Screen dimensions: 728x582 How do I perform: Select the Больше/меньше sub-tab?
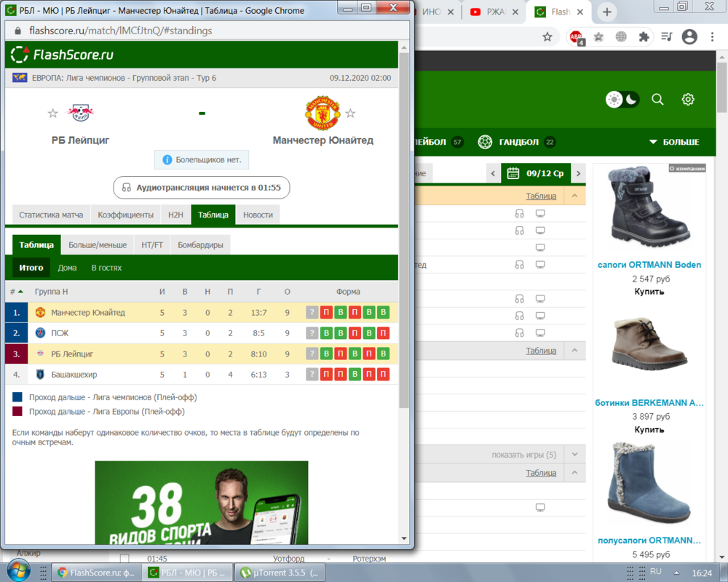(98, 245)
